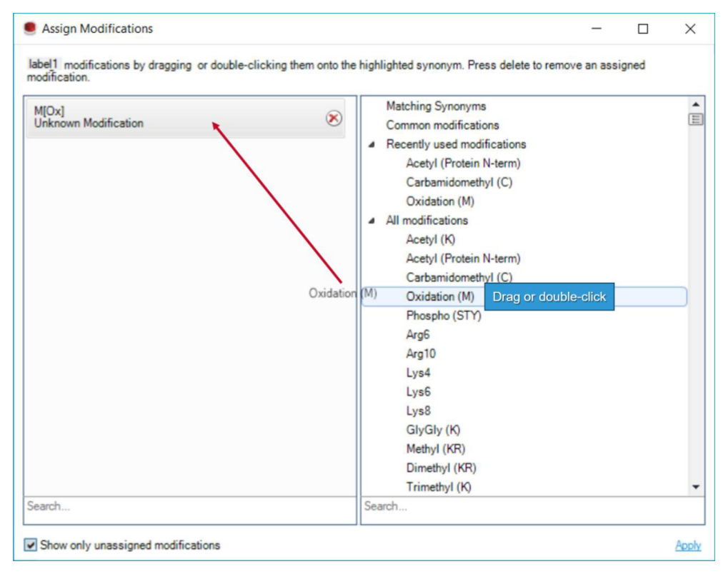Image resolution: width=728 pixels, height=574 pixels.
Task: Uncheck Show only unassigned modifications
Action: pos(31,545)
